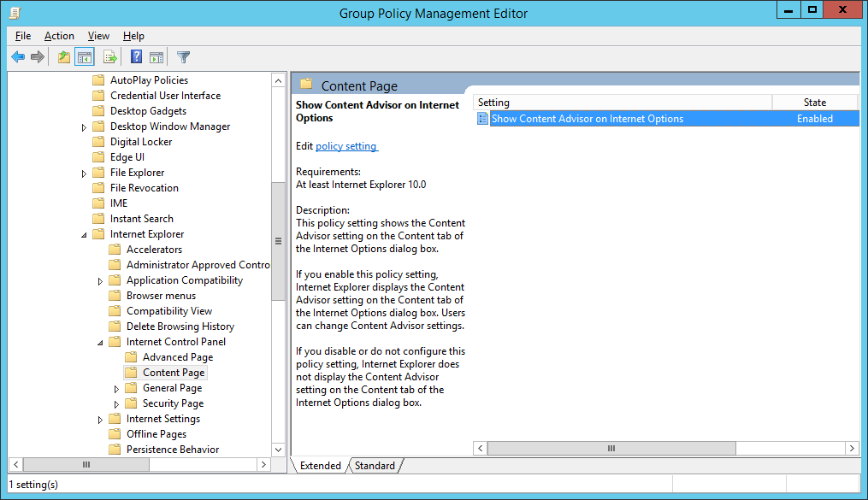
Task: Click the tree pane scroll left arrow
Action: (x=16, y=465)
